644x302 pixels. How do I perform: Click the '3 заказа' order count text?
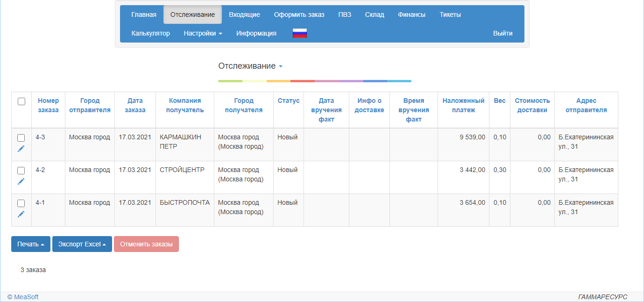point(33,270)
